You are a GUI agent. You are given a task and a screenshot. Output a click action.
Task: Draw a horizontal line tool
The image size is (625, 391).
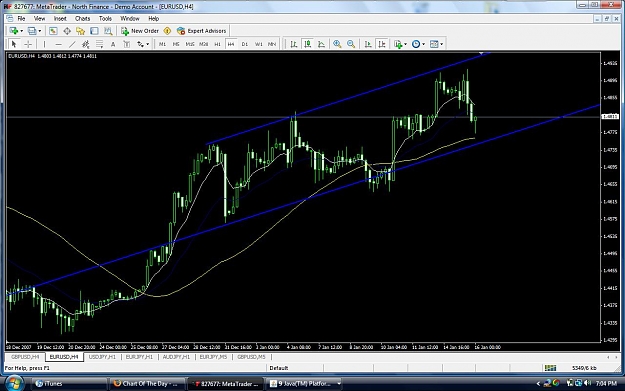[x=58, y=44]
